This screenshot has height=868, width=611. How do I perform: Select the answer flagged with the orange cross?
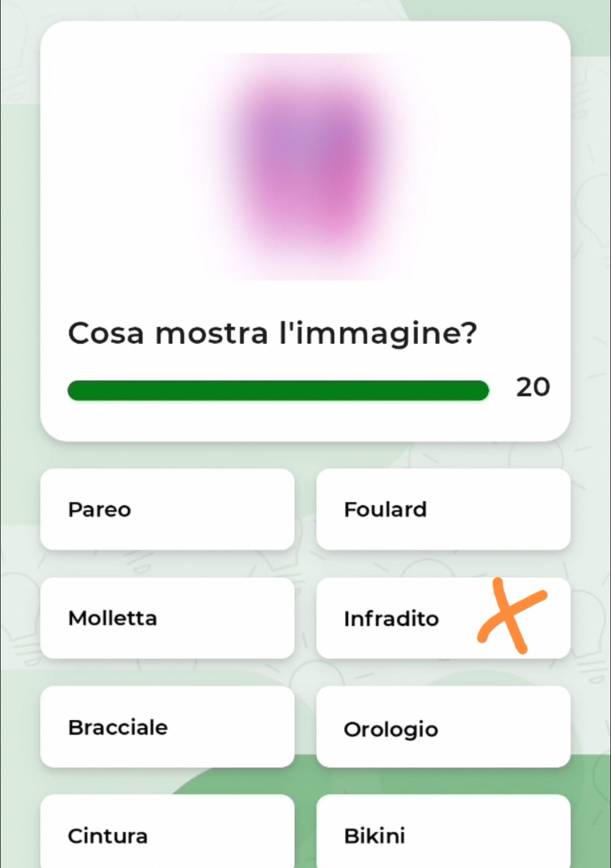click(396, 618)
